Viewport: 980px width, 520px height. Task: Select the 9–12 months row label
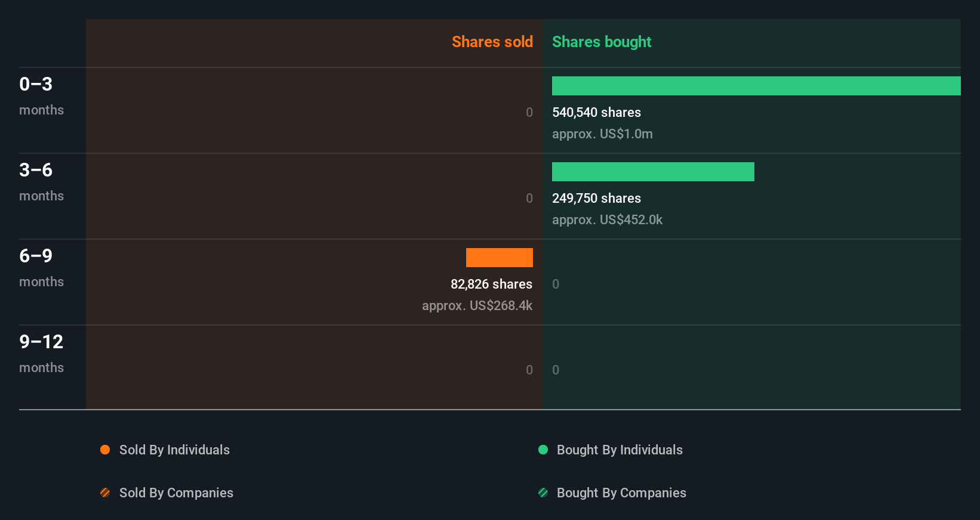41,353
